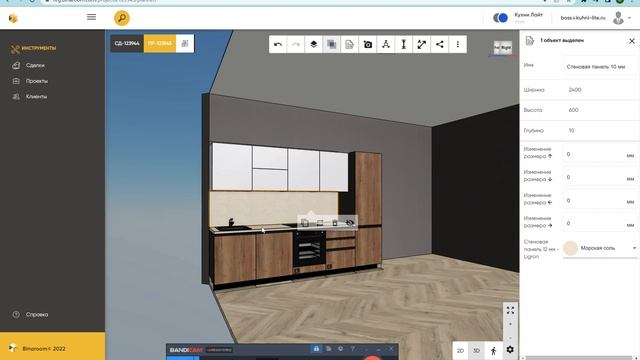Share the project via share icon
Image resolution: width=640 pixels, height=360 pixels.
coord(440,44)
